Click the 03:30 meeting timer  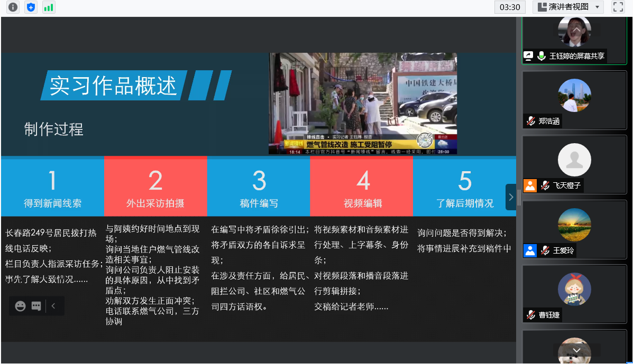(x=510, y=7)
